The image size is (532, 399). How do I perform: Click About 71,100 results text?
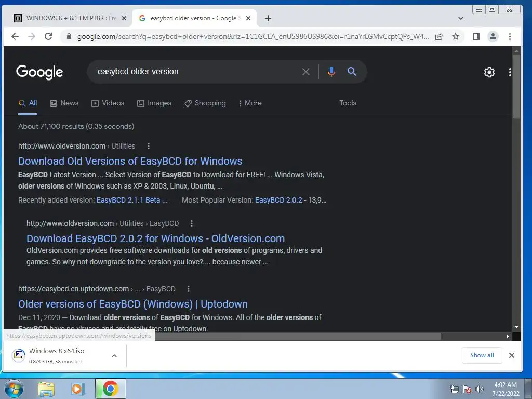click(x=76, y=126)
